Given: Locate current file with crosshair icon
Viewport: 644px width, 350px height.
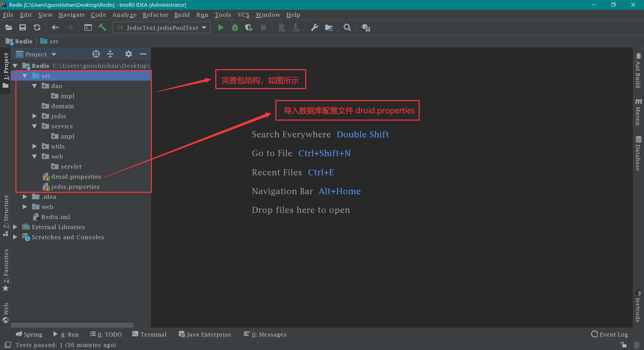Looking at the screenshot, I should [96, 54].
